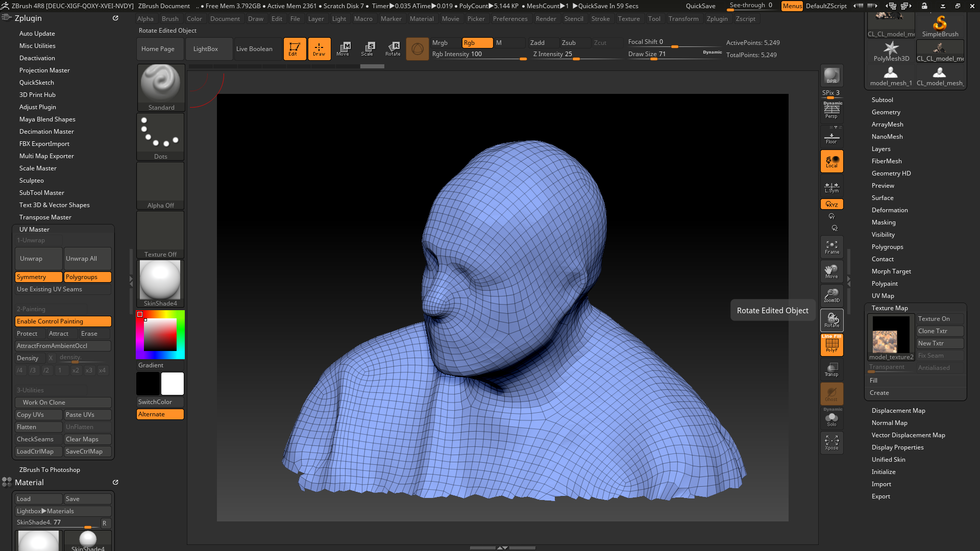Screen dimensions: 980x551
Task: Toggle the Floor grid icon
Action: click(831, 138)
